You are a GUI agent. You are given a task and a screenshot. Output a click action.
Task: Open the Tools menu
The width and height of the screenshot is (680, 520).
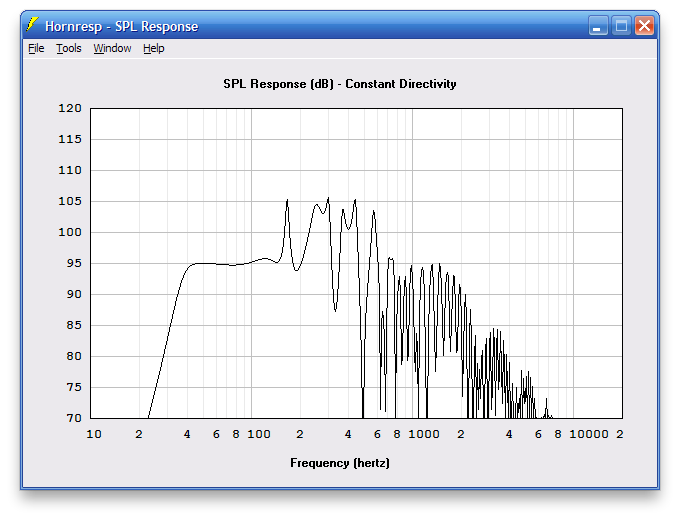(69, 48)
